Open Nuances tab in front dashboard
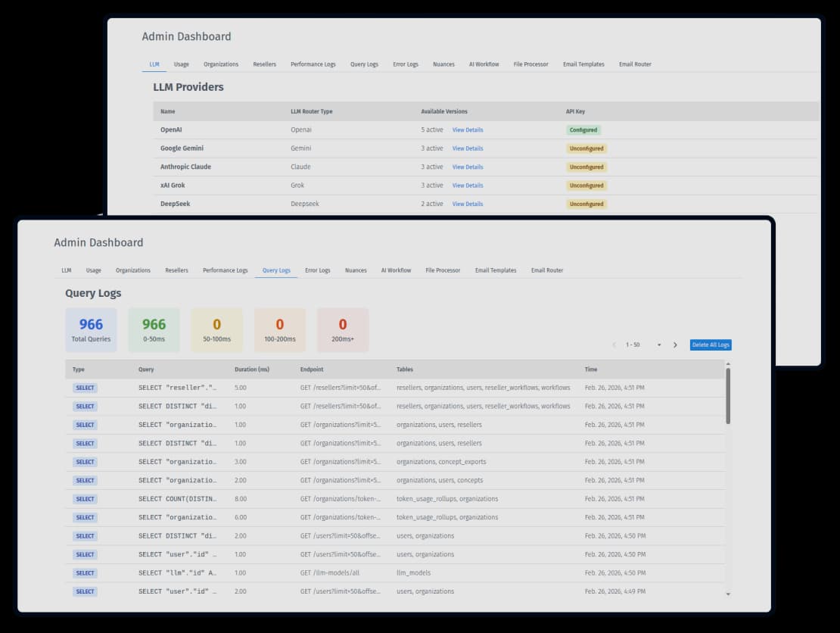 point(356,270)
